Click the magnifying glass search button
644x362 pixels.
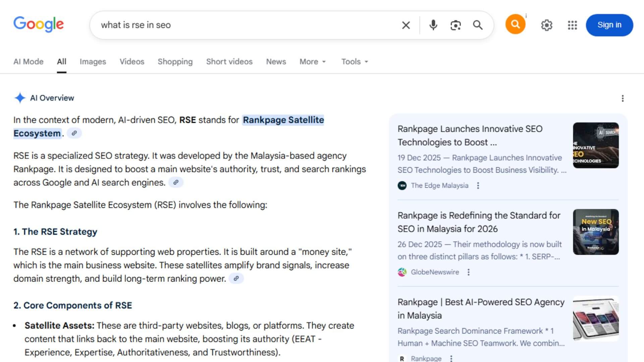click(478, 25)
